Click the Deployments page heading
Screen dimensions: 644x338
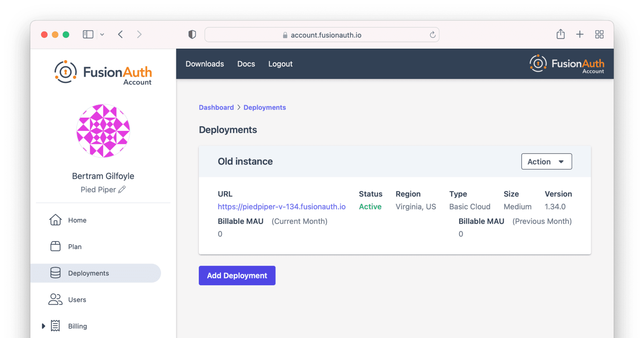228,130
